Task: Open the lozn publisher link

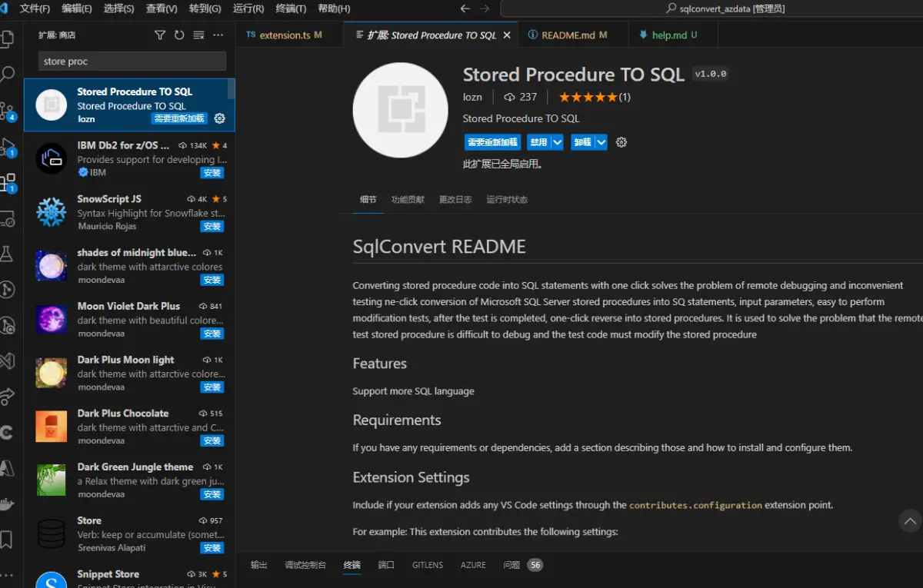Action: 472,97
